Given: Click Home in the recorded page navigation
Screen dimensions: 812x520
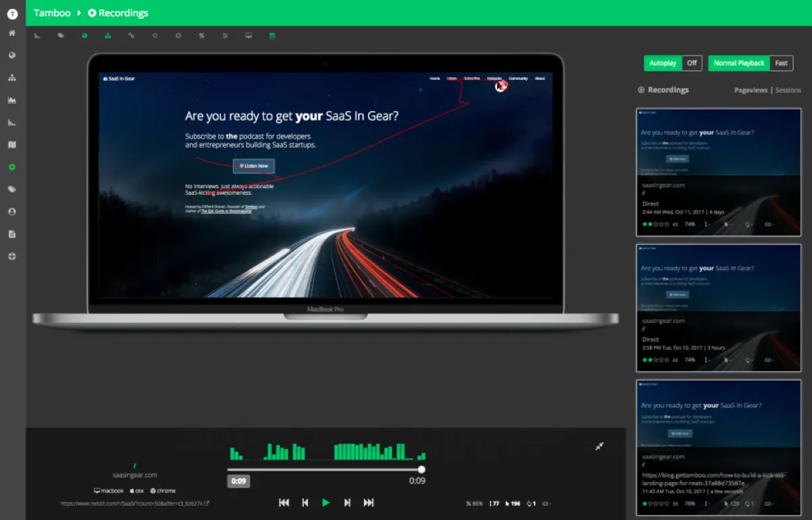Looking at the screenshot, I should pyautogui.click(x=434, y=79).
